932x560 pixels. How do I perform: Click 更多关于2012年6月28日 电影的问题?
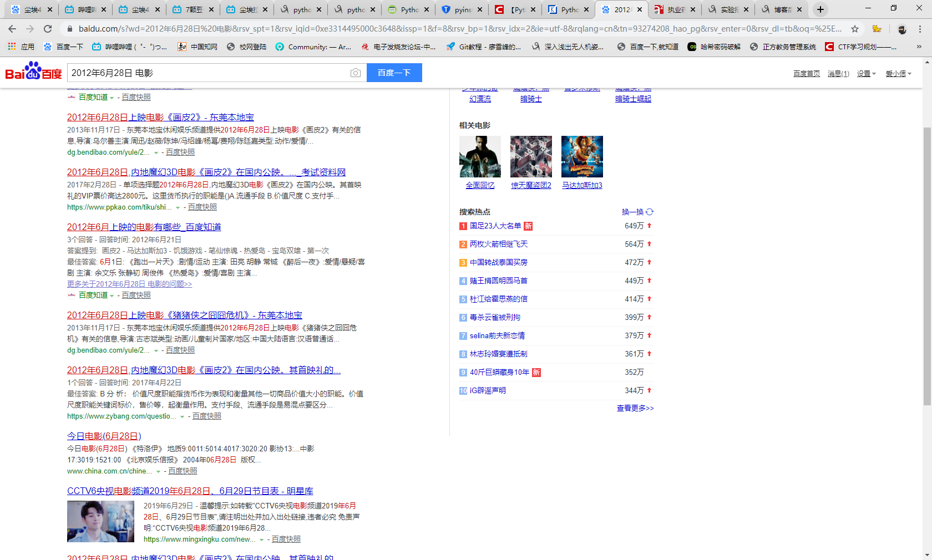point(130,284)
